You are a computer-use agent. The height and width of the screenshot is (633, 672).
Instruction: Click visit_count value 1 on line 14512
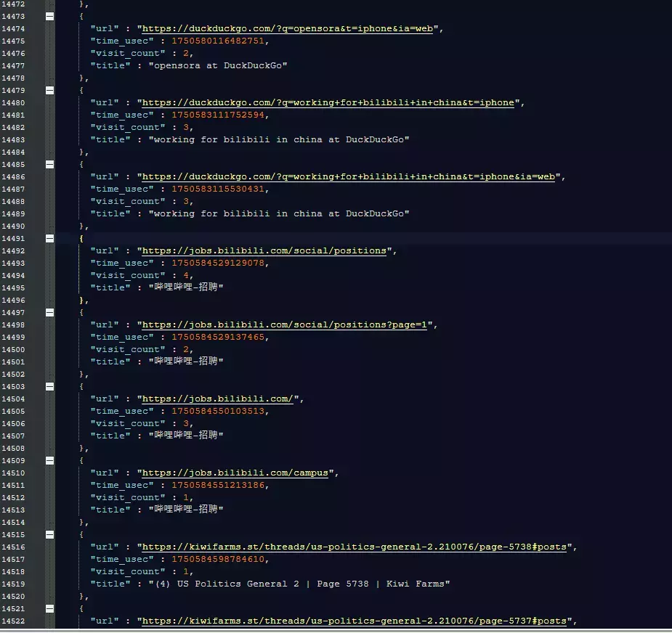186,498
